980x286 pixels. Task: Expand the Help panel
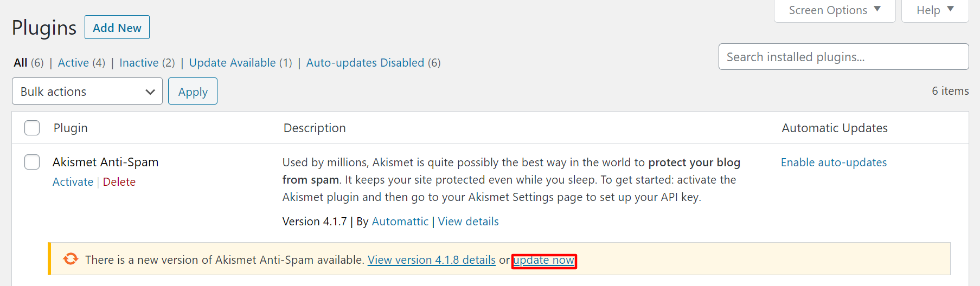pos(934,10)
